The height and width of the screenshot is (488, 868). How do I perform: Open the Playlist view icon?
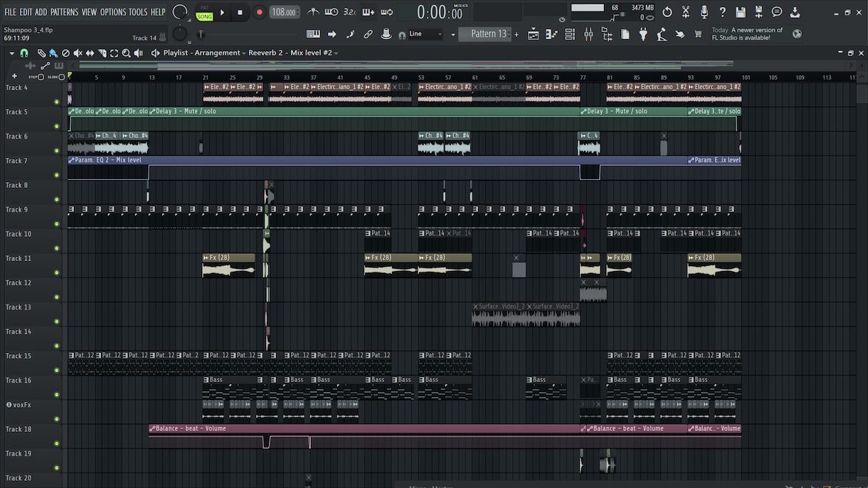(x=534, y=34)
